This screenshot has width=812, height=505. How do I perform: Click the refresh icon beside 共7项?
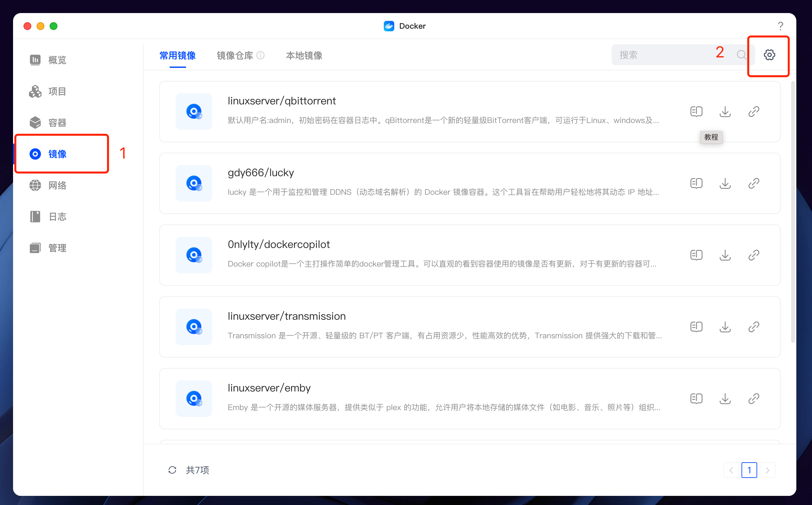(x=172, y=470)
